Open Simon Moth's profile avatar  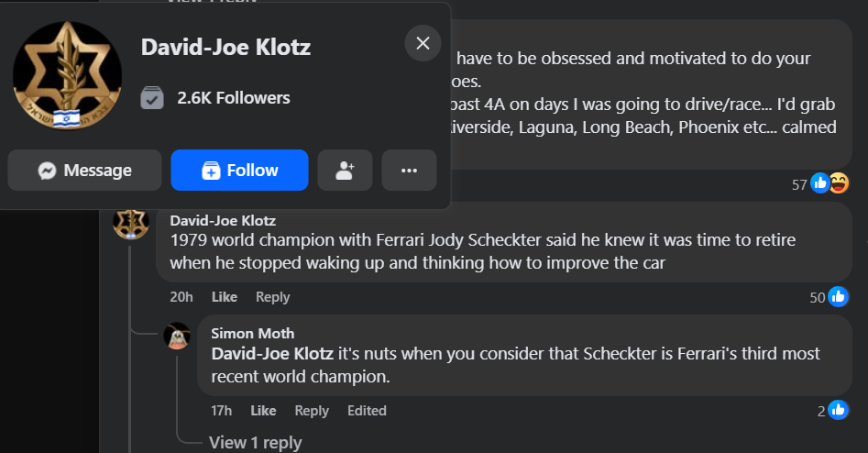click(x=177, y=336)
